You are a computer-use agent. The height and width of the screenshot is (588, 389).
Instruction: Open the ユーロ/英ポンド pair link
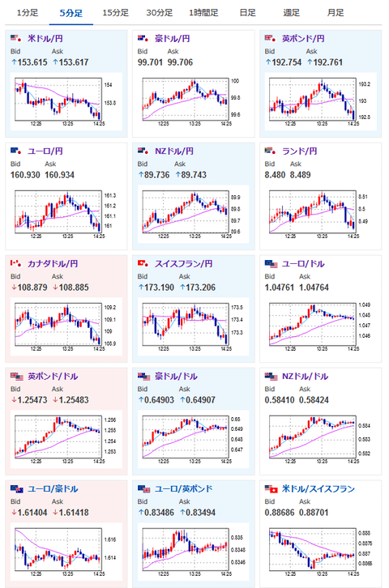point(184,488)
